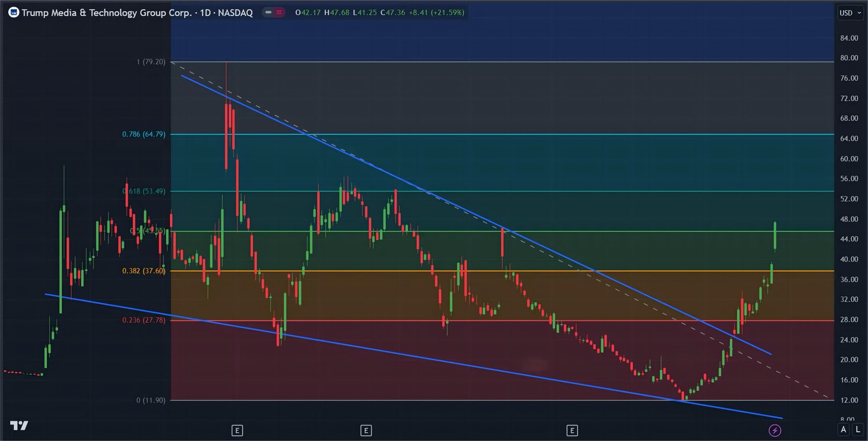Click the low price value L41.25
The width and height of the screenshot is (868, 441).
pos(365,13)
